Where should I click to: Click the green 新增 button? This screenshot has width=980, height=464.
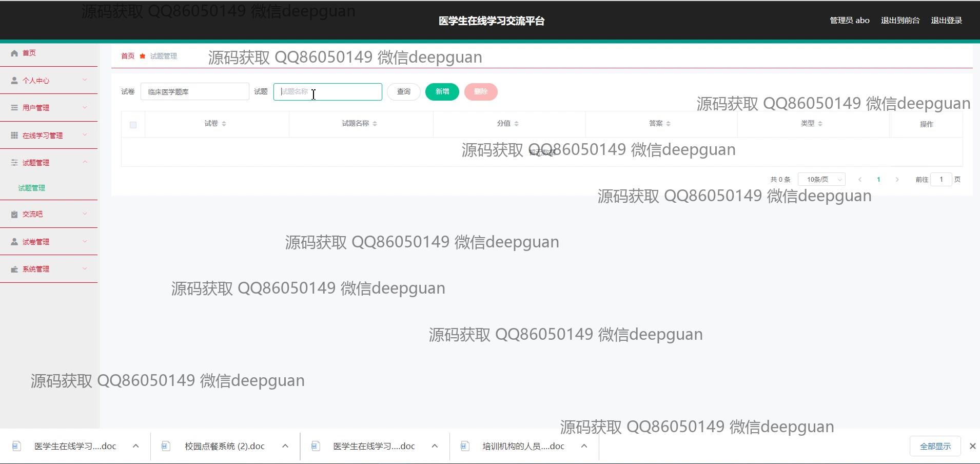pyautogui.click(x=442, y=91)
